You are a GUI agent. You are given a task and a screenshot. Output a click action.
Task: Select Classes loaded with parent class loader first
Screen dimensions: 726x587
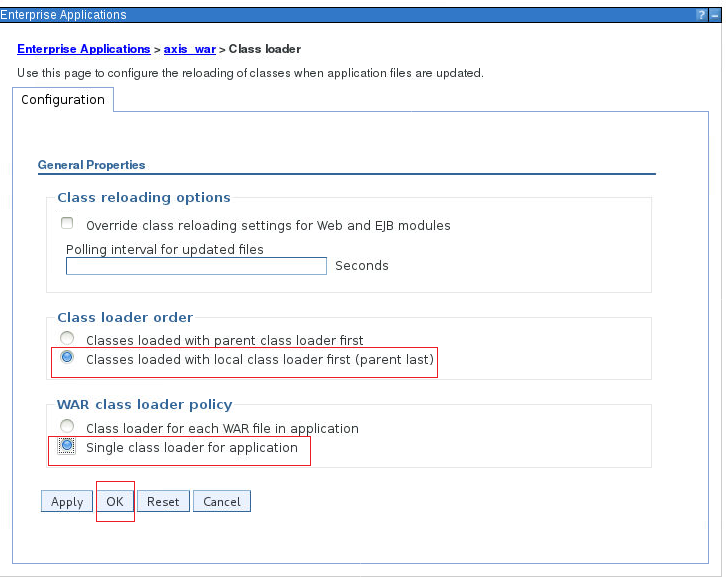coord(68,339)
